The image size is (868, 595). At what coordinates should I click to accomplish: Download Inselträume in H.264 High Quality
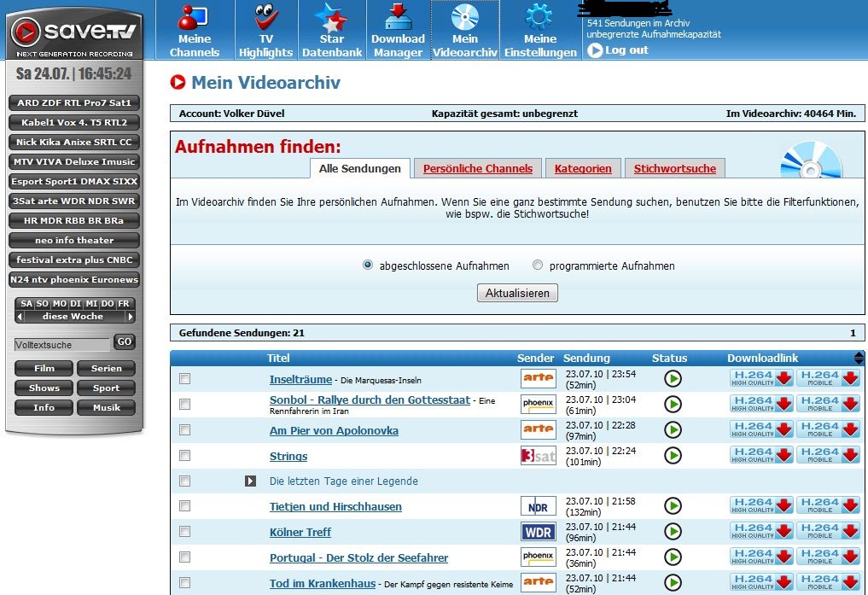(x=761, y=378)
